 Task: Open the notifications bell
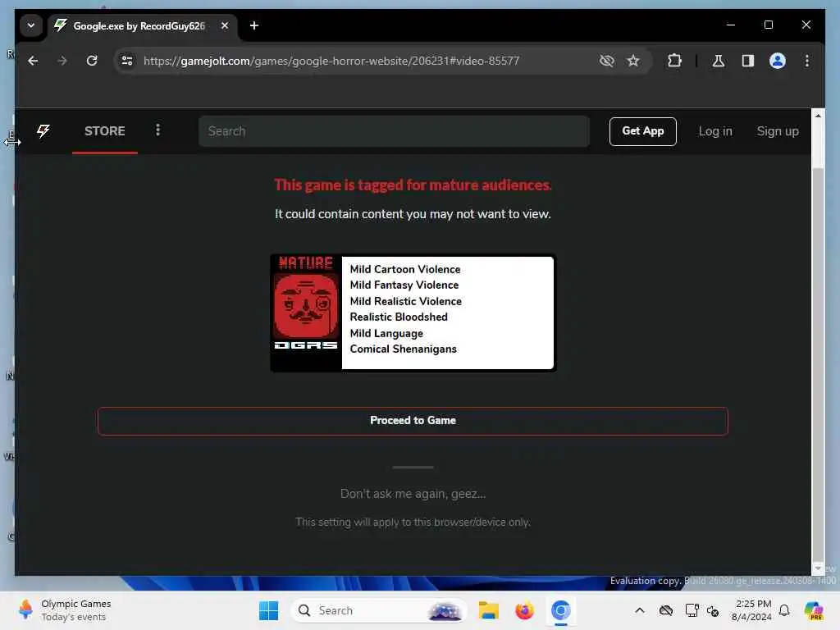tap(784, 610)
